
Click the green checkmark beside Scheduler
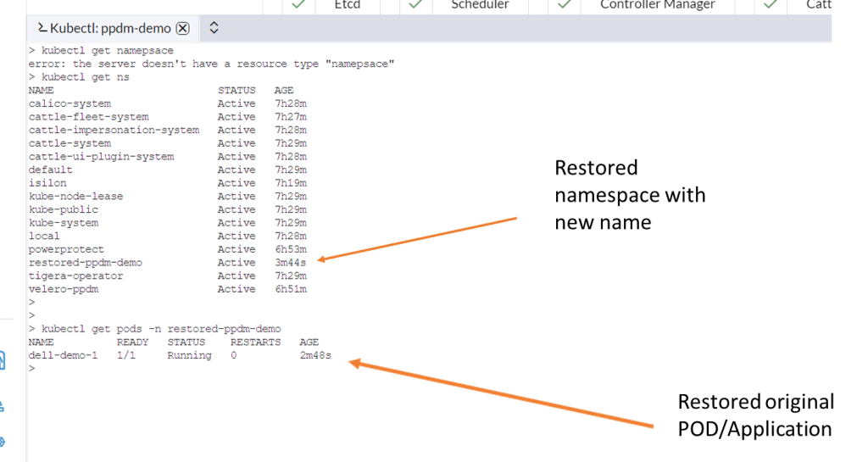pyautogui.click(x=415, y=4)
